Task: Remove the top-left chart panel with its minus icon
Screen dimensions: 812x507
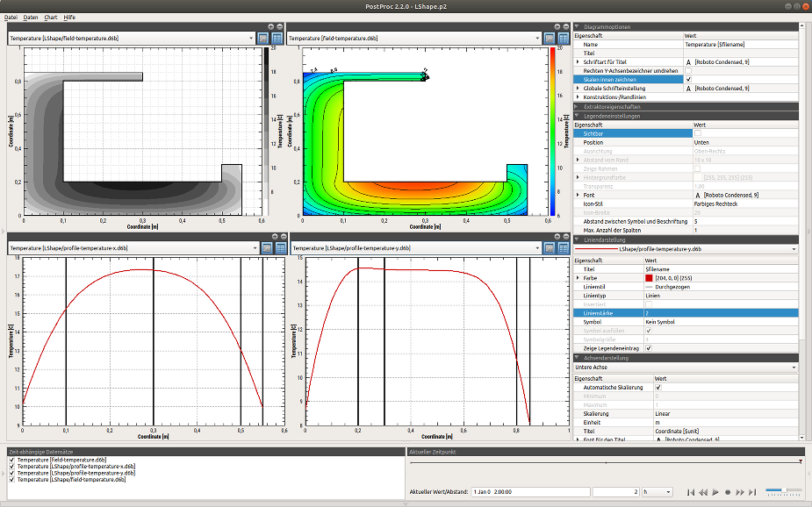Action: pyautogui.click(x=280, y=26)
